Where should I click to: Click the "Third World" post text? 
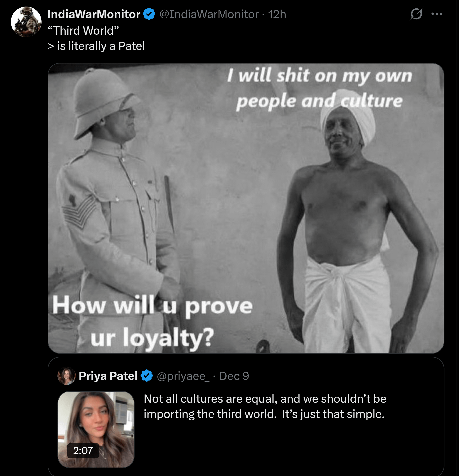[x=83, y=31]
